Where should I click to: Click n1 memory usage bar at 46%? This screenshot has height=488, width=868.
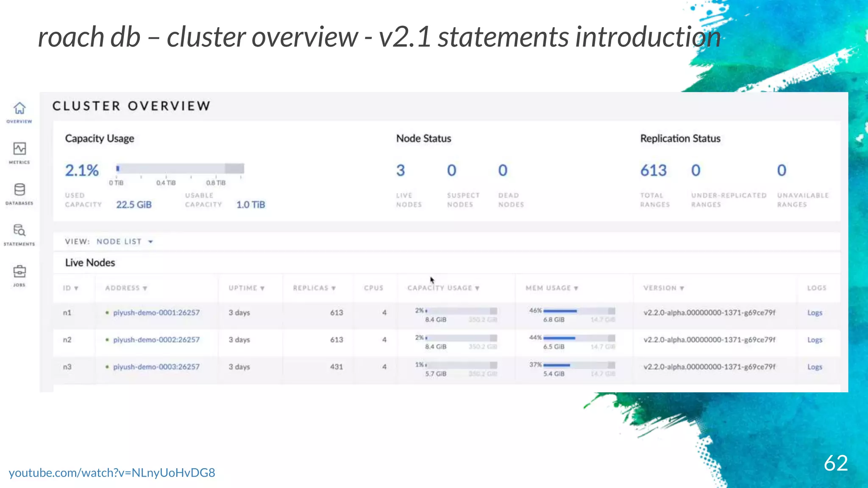coord(579,311)
